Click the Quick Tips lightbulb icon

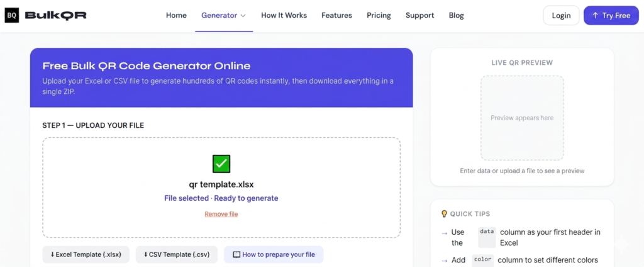click(x=444, y=214)
